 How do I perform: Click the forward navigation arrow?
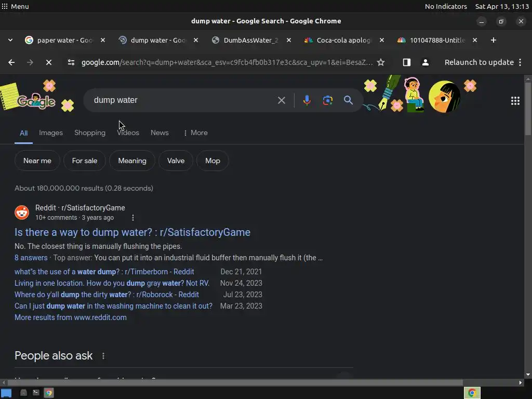point(30,62)
